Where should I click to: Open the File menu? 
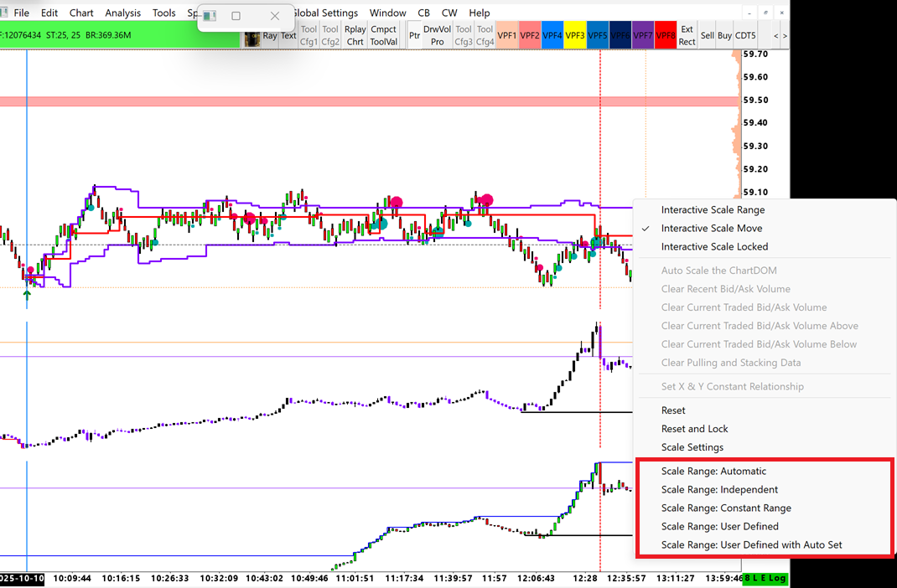[x=21, y=13]
